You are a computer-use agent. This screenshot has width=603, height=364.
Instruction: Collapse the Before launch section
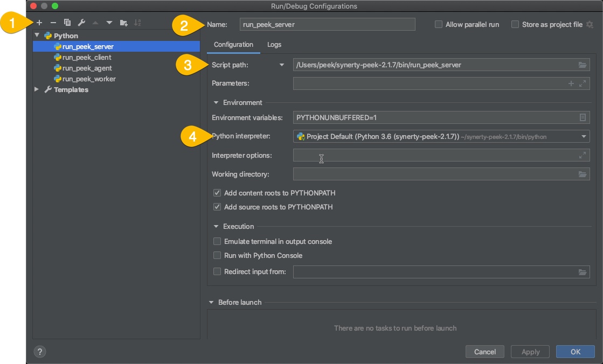211,303
